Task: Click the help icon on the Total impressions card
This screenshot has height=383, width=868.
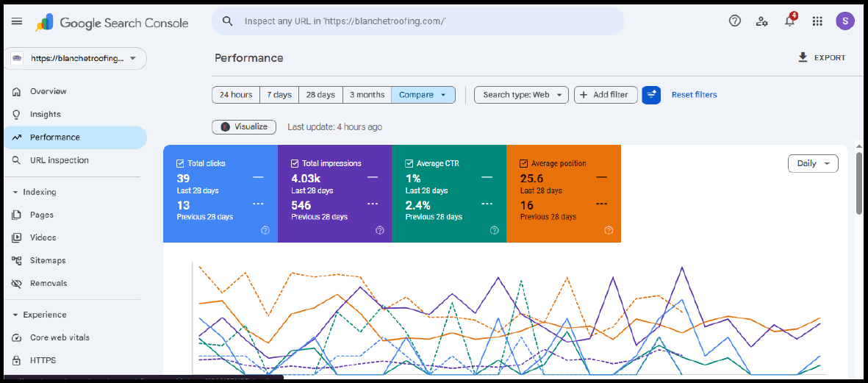Action: point(379,230)
